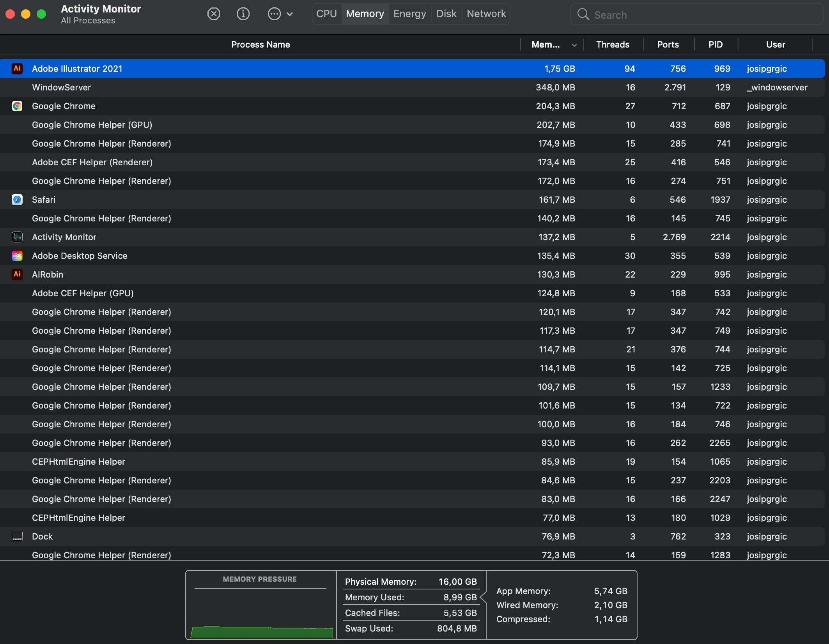Click the Adobe Illustrator 2021 app icon
This screenshot has width=829, height=644.
(x=17, y=69)
